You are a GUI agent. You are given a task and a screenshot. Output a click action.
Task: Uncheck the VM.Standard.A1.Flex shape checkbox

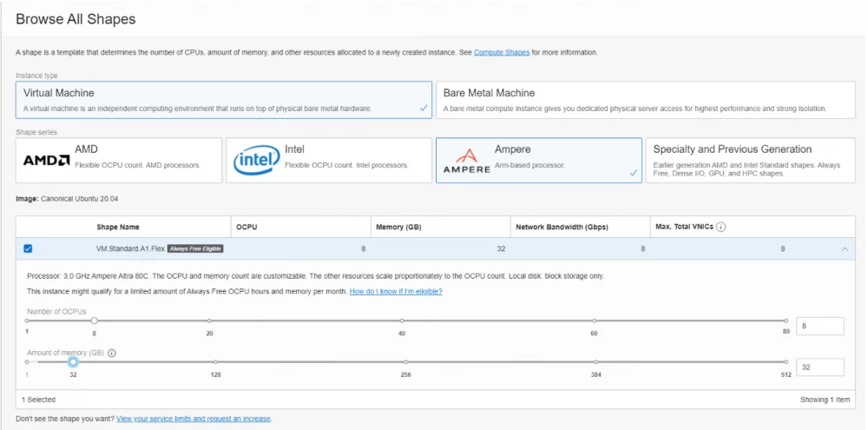tap(28, 248)
